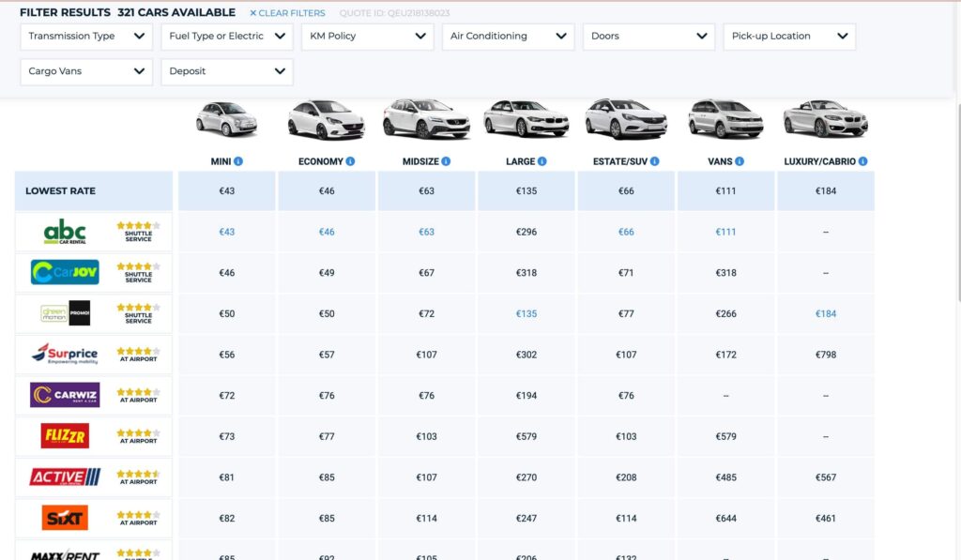Screen dimensions: 961x560
Task: Select Sixt Luxury price €461
Action: point(826,519)
